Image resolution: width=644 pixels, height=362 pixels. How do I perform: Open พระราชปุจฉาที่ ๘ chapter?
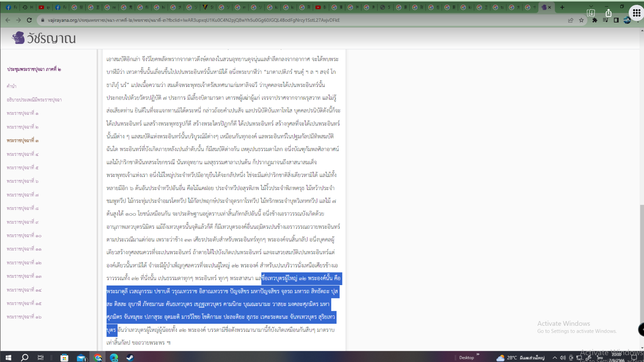click(23, 208)
